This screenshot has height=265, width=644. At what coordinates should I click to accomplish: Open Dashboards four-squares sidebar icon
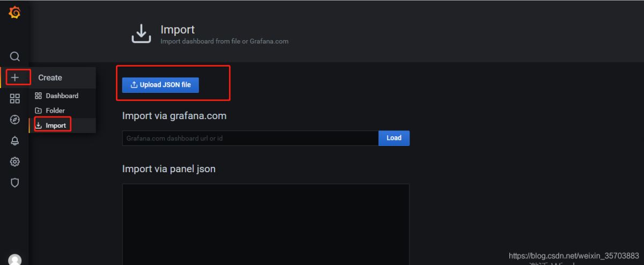[x=15, y=99]
